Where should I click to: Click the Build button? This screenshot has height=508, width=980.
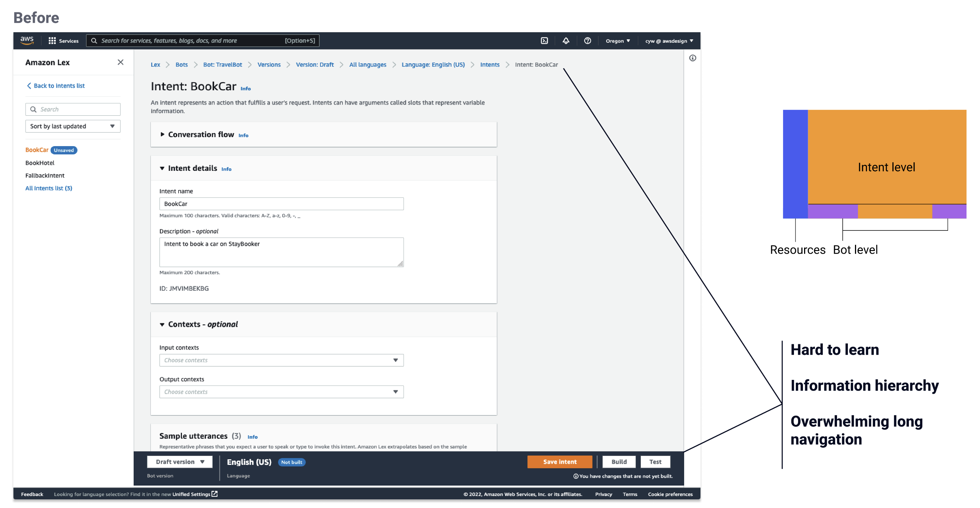(x=619, y=462)
